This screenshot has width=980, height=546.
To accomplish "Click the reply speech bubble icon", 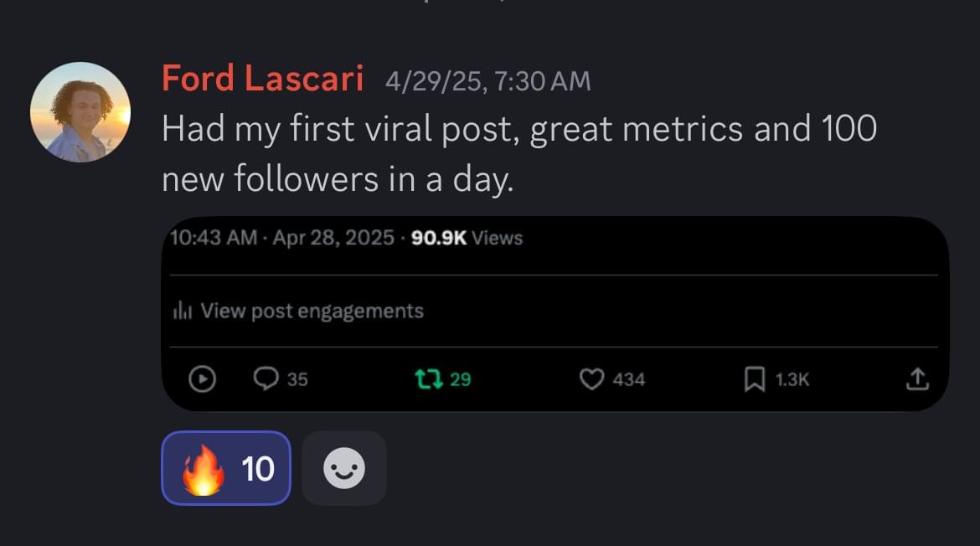I will (x=266, y=379).
